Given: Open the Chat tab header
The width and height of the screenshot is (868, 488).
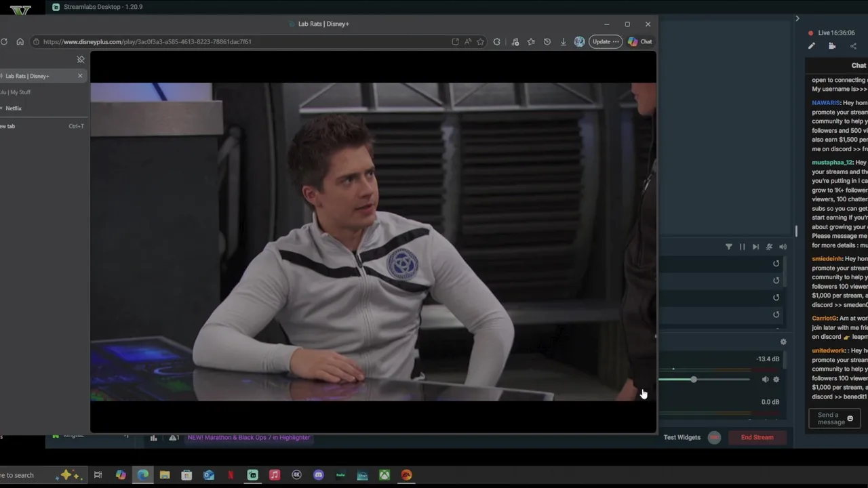Looking at the screenshot, I should click(x=859, y=66).
